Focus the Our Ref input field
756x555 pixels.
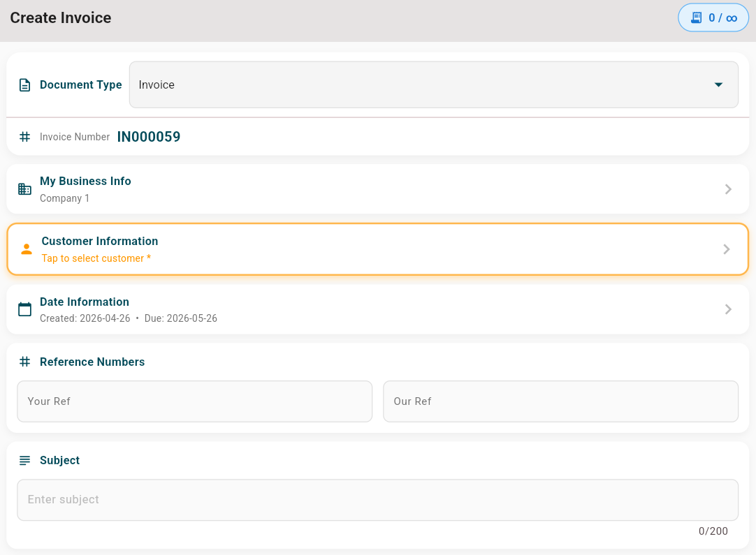561,401
